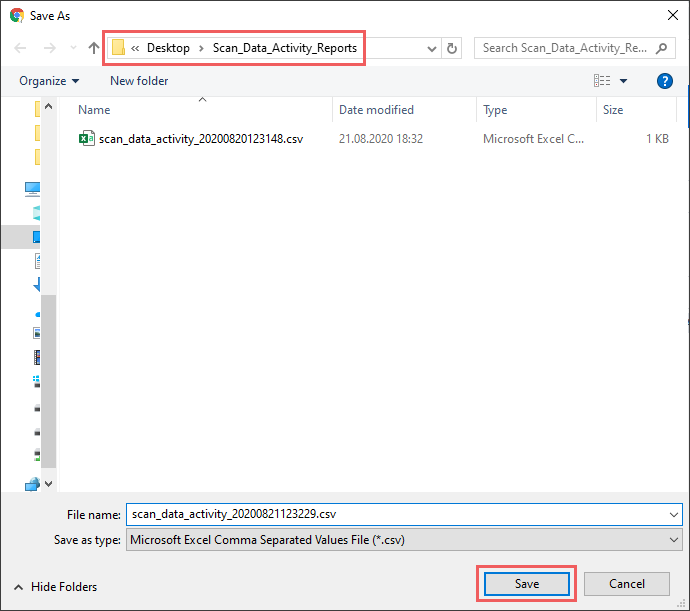
Task: Click New folder in the toolbar
Action: [139, 81]
